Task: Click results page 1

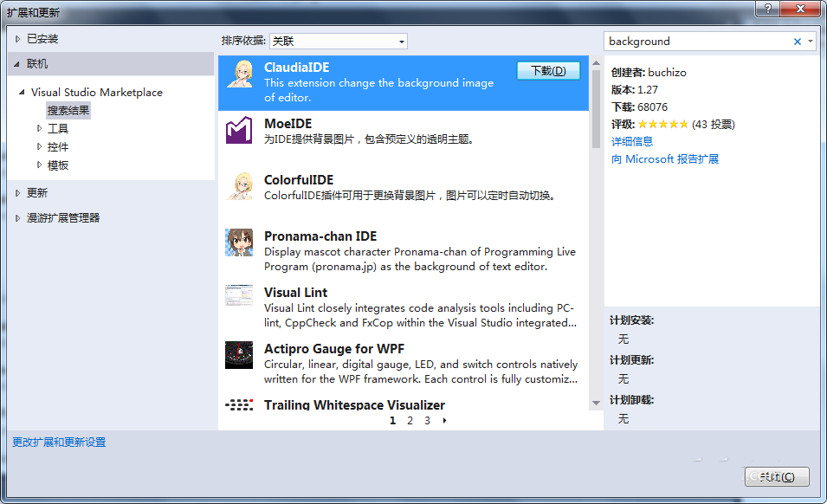Action: click(392, 421)
